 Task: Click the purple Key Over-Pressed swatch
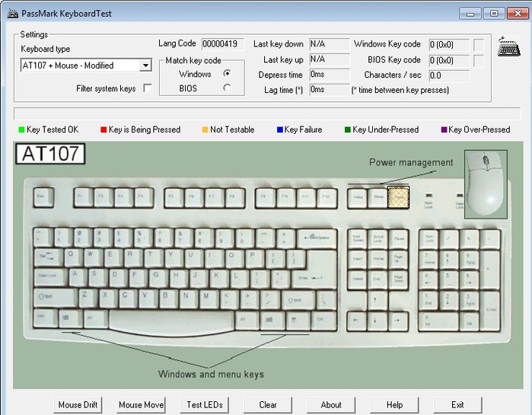pos(444,129)
